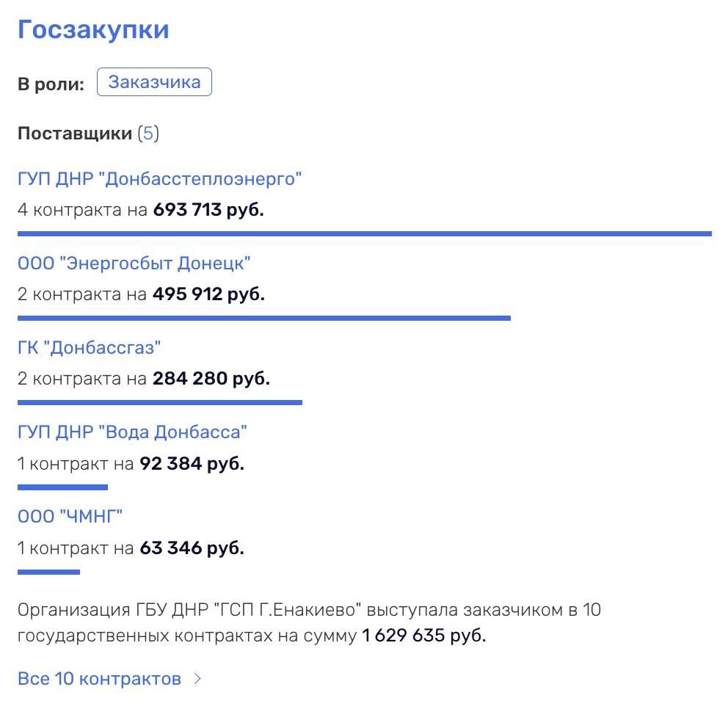
Task: Open supplier ООО "Энергосбыт Донецк"
Action: (x=134, y=263)
